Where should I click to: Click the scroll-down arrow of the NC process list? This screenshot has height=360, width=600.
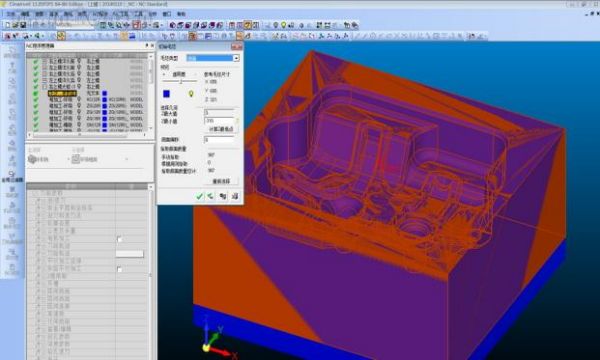[151, 128]
